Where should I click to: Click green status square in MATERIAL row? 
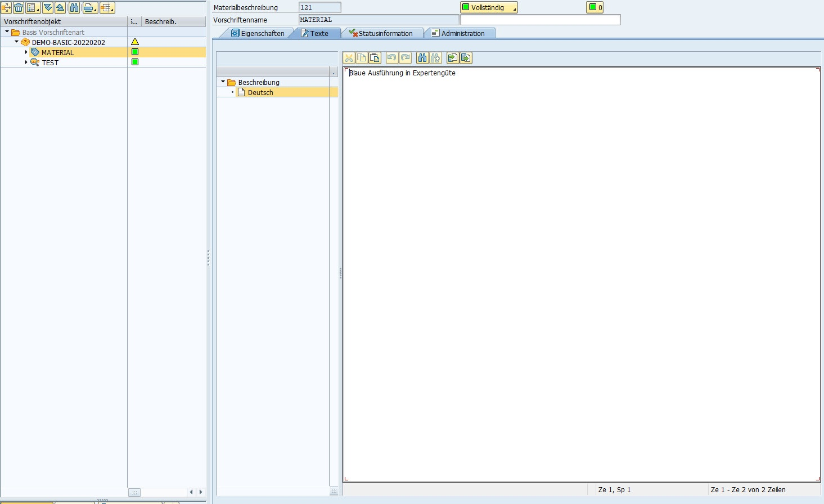135,52
